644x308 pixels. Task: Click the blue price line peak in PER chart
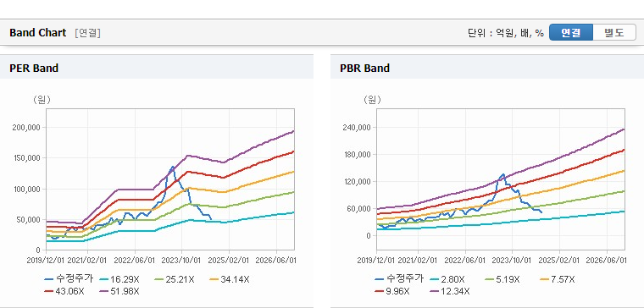tap(173, 167)
